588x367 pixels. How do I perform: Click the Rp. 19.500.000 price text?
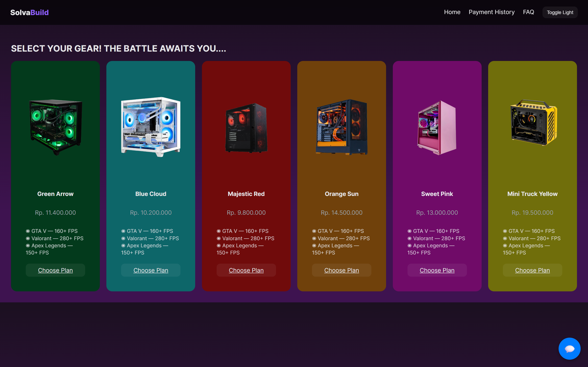(x=532, y=213)
